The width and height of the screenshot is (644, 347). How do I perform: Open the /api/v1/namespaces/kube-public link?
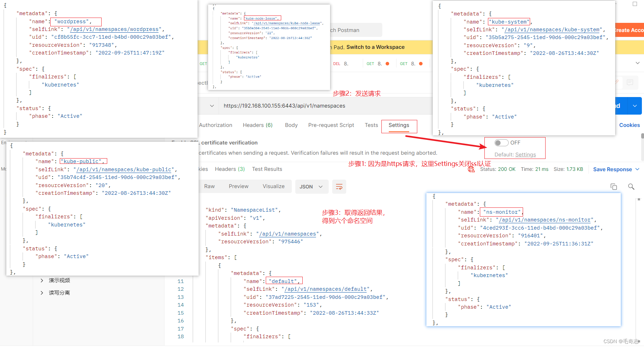[x=124, y=169]
